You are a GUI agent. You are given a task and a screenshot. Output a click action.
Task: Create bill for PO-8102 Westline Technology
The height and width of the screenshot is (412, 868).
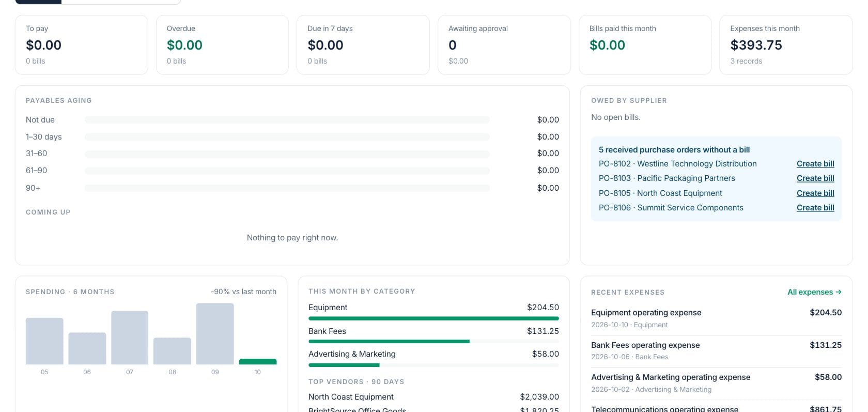click(815, 163)
